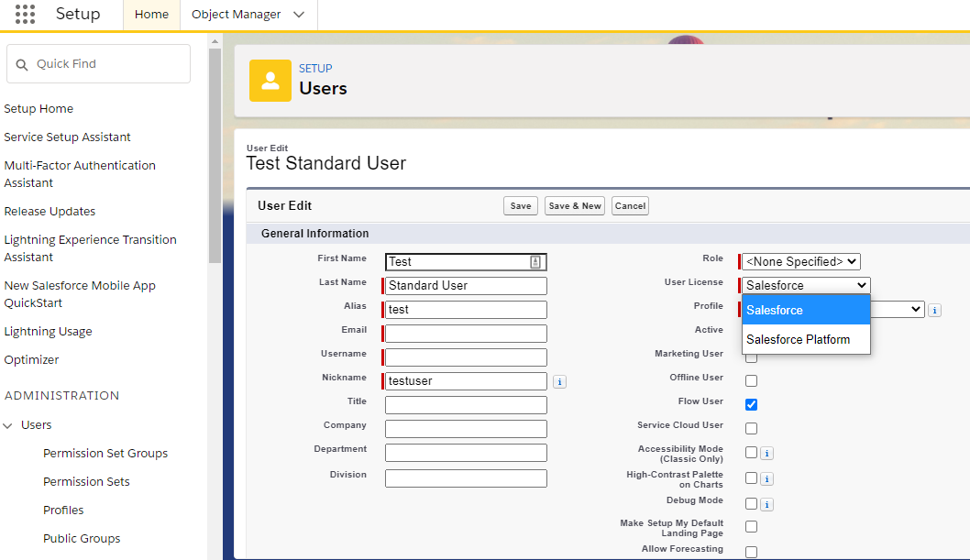The width and height of the screenshot is (970, 560).
Task: Go to Release Updates
Action: (x=50, y=212)
